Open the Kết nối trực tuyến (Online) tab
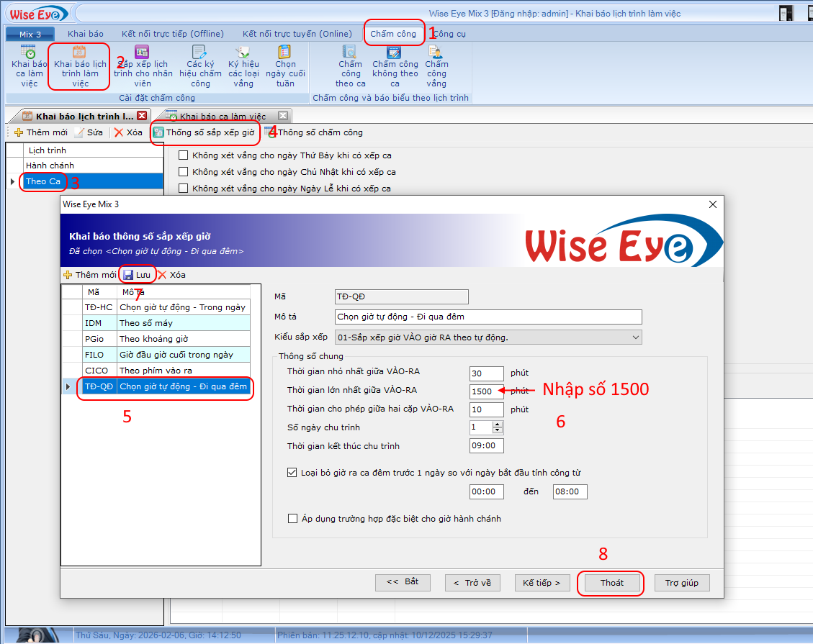Screen dimensions: 813x644 click(297, 34)
